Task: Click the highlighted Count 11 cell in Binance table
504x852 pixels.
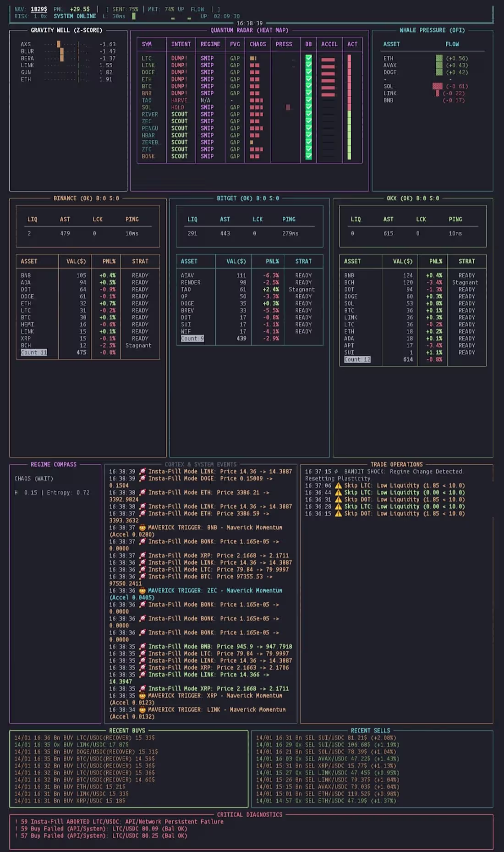Action: tap(34, 352)
